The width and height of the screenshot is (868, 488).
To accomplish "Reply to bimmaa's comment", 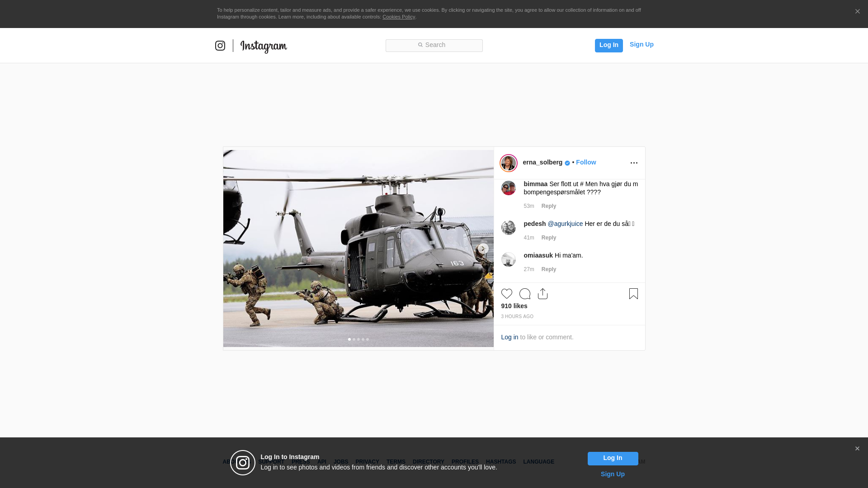I will 549,206.
